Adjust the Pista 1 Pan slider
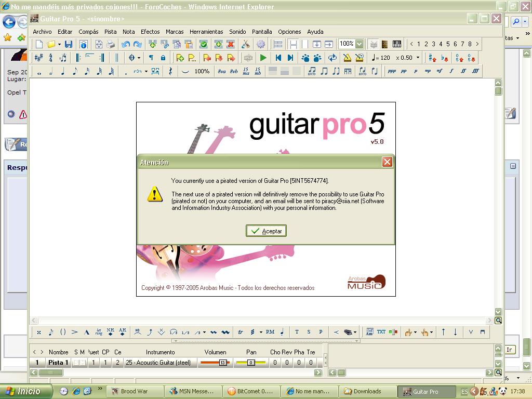This screenshot has width=532, height=399. [x=251, y=363]
